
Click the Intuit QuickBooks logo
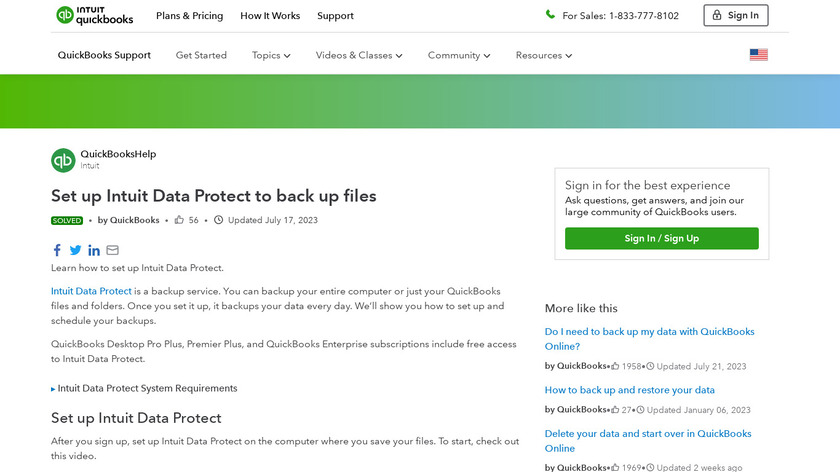pos(95,15)
